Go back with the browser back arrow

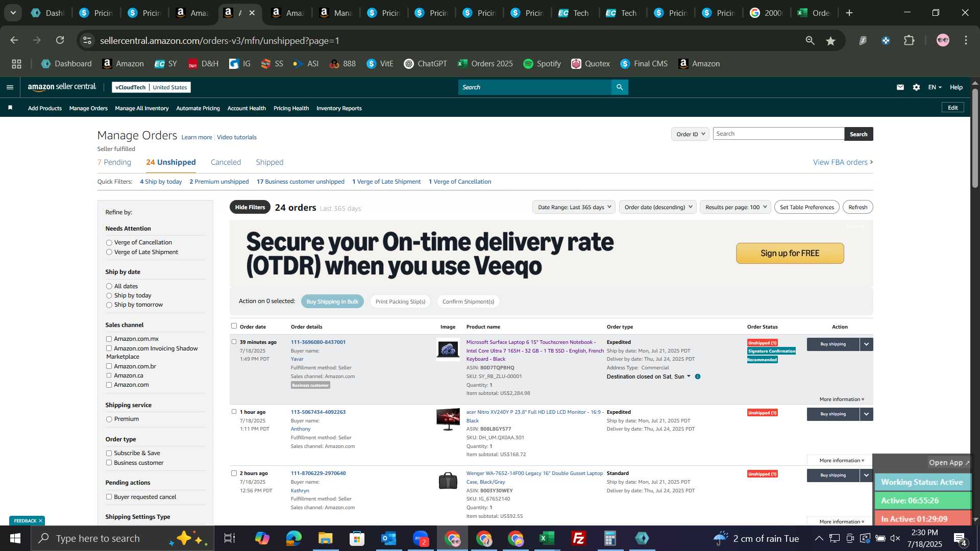coord(14,40)
